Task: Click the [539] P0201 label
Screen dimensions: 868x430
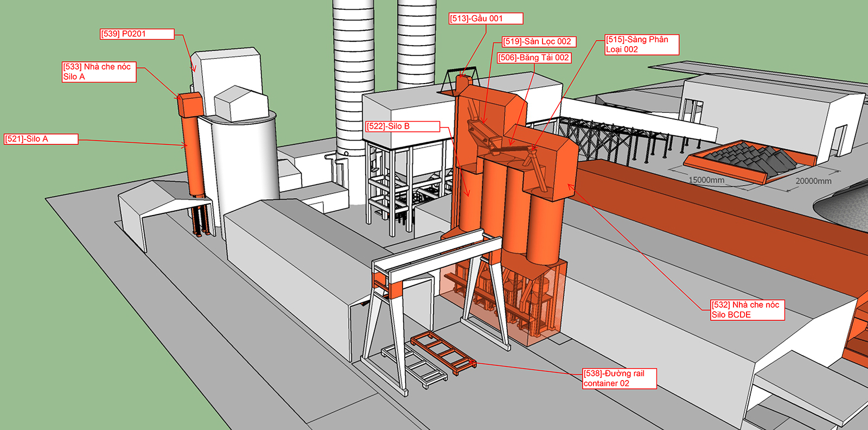Action: (137, 34)
